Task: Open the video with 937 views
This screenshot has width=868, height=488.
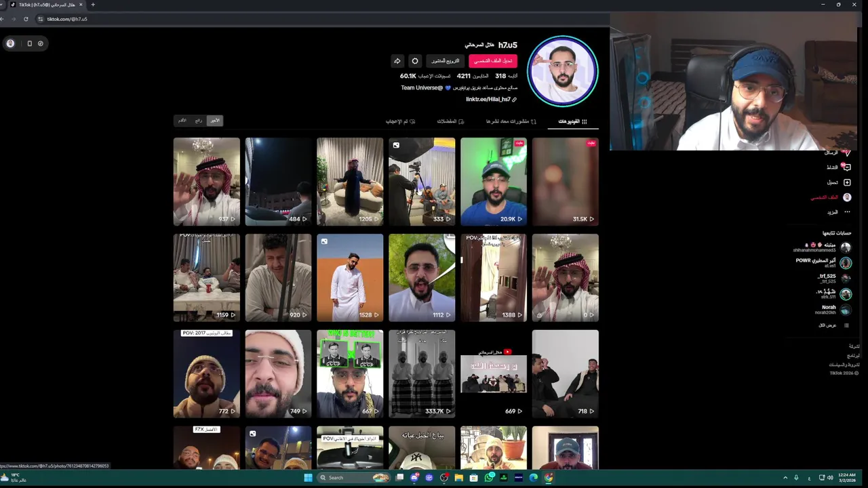Action: [206, 182]
